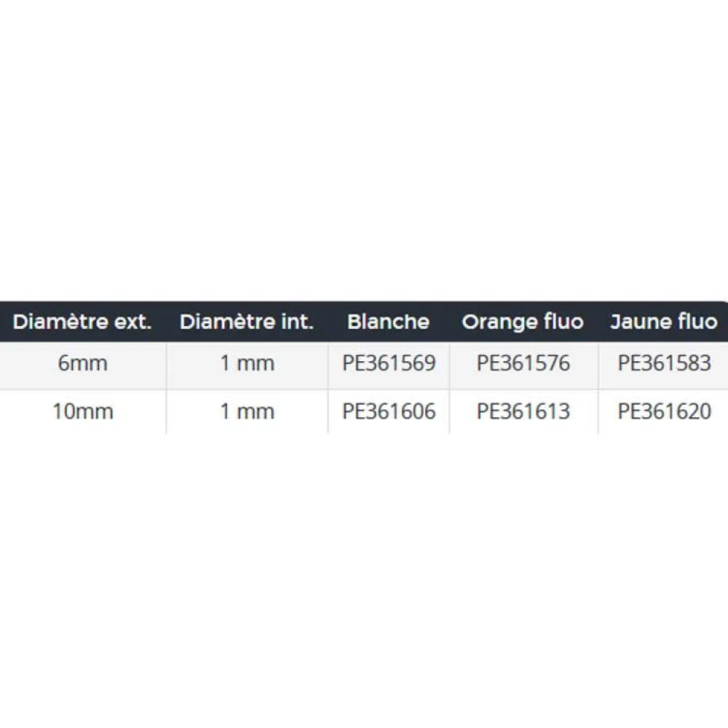This screenshot has height=728, width=728.
Task: Choose the Blanche reference for 6mm size
Action: (x=389, y=363)
